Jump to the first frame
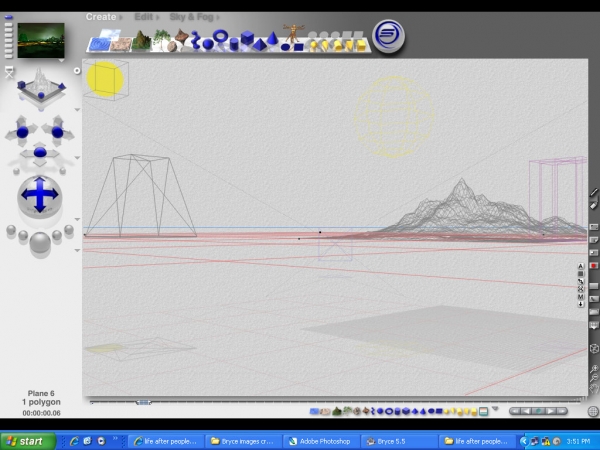Image resolution: width=600 pixels, height=450 pixels. click(x=515, y=411)
